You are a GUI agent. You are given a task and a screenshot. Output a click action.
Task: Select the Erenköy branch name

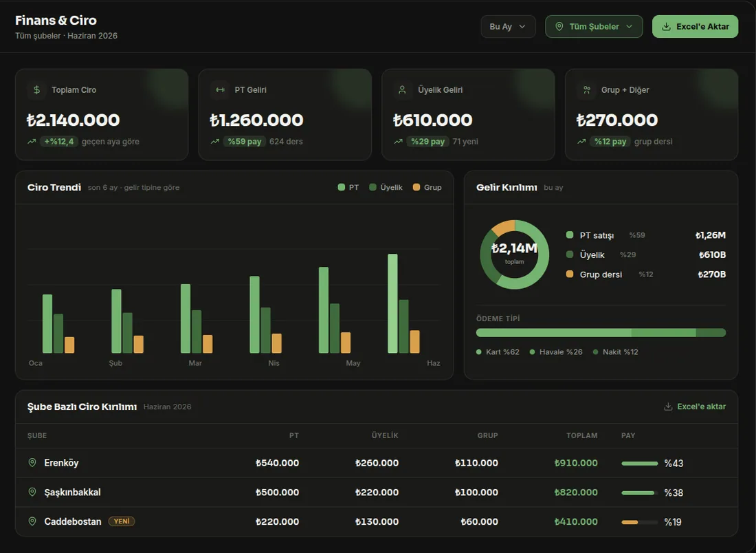coord(61,463)
